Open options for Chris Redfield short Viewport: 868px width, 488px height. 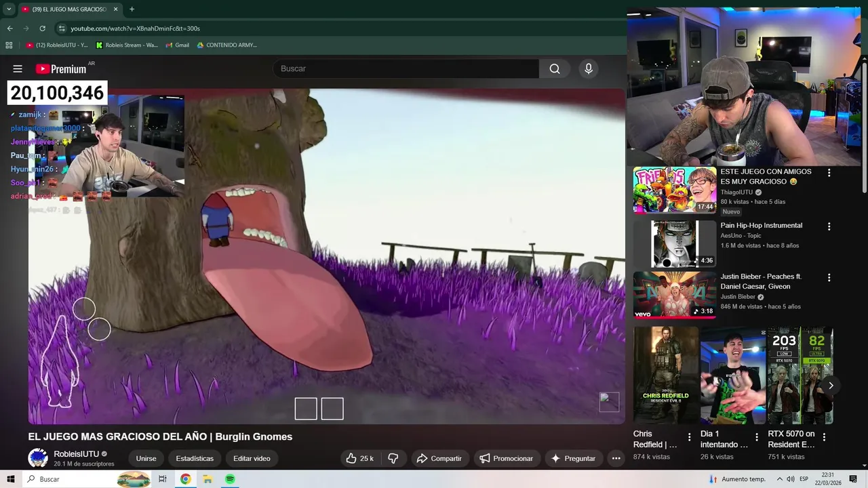tap(689, 437)
